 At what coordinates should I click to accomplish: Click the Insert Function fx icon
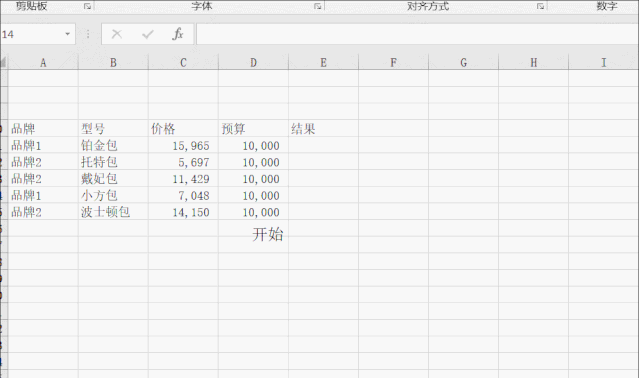[178, 34]
